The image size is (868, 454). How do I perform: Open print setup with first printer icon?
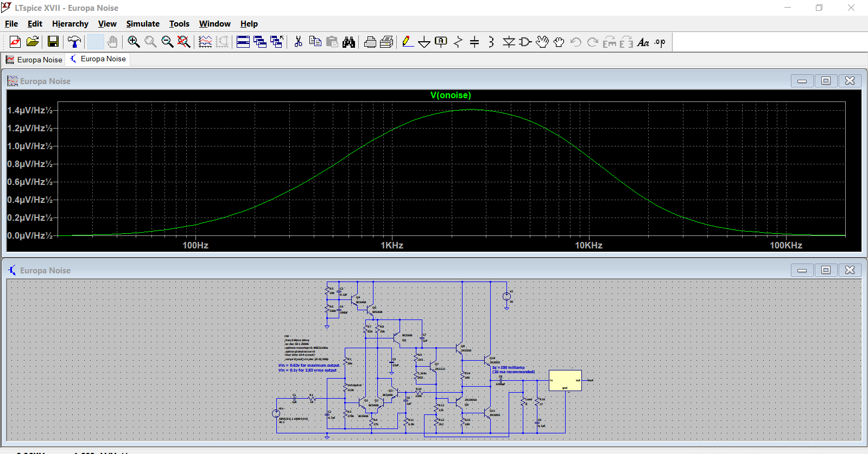[x=370, y=42]
